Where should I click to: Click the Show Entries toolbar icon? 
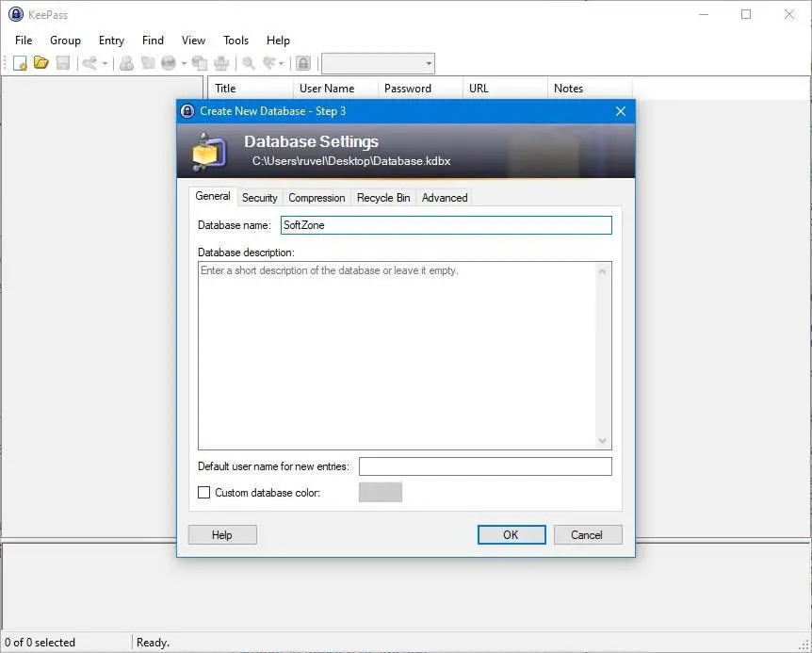tap(269, 63)
